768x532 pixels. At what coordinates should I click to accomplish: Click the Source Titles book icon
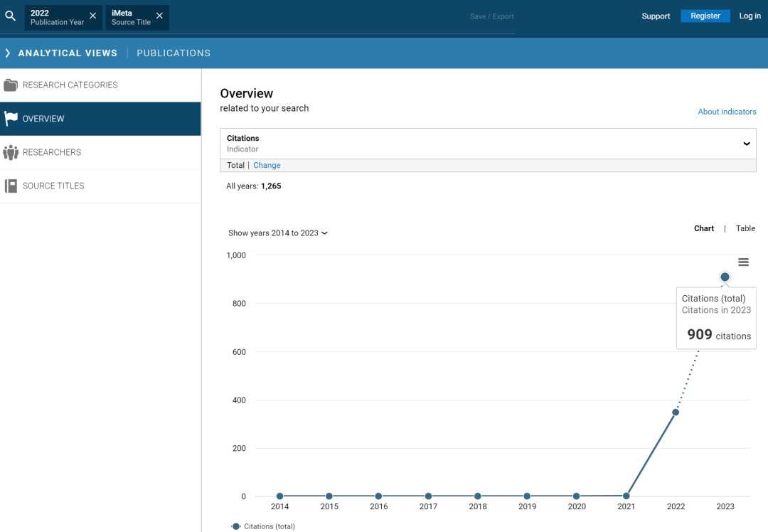click(x=11, y=186)
